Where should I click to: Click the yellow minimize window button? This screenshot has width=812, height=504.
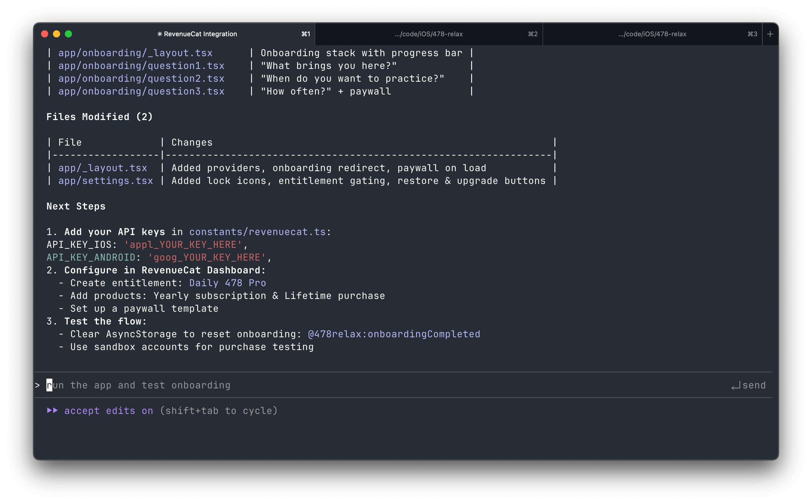click(x=57, y=34)
